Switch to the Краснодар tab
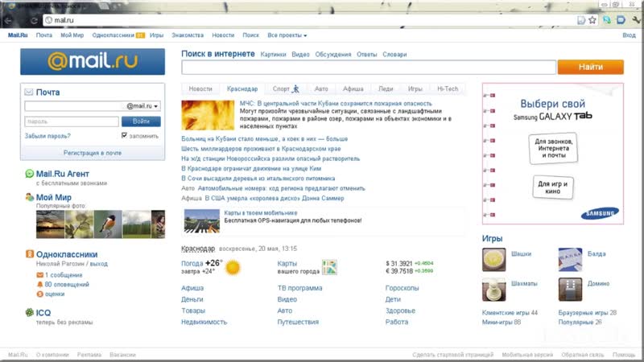Screen dimensions: 644x362 click(x=242, y=88)
